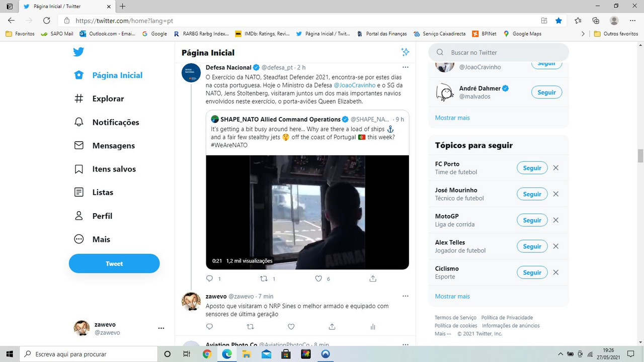644x362 pixels.
Task: Open Política de cookies link
Action: click(456, 326)
